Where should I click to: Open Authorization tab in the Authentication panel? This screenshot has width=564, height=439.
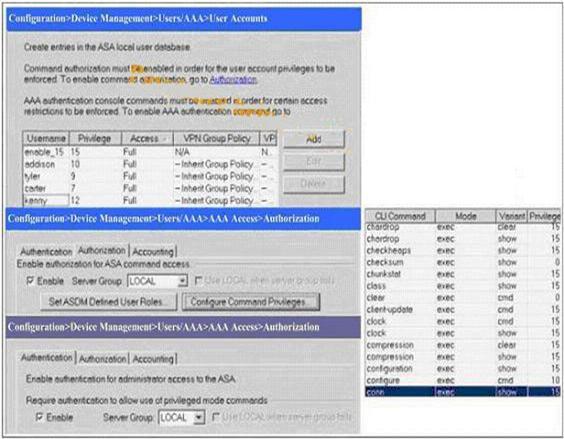pyautogui.click(x=103, y=358)
